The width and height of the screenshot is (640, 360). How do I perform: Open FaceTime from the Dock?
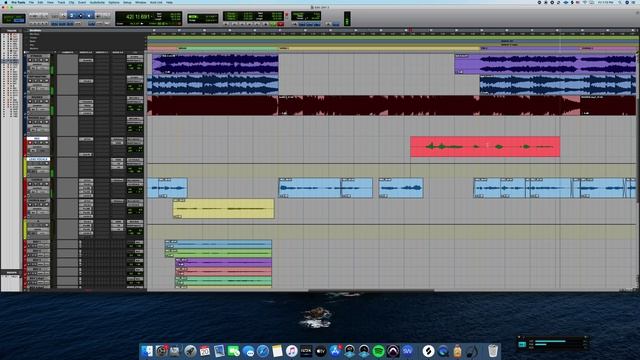[x=233, y=351]
